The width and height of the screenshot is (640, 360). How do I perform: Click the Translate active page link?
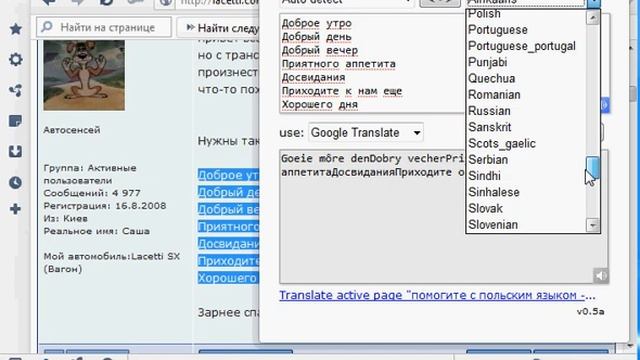437,295
